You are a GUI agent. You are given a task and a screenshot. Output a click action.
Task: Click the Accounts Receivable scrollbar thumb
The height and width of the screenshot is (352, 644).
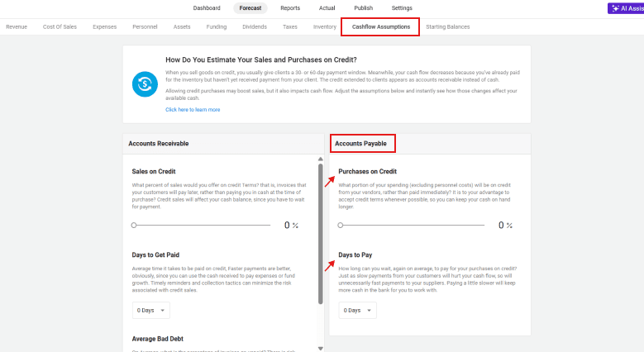pyautogui.click(x=321, y=234)
